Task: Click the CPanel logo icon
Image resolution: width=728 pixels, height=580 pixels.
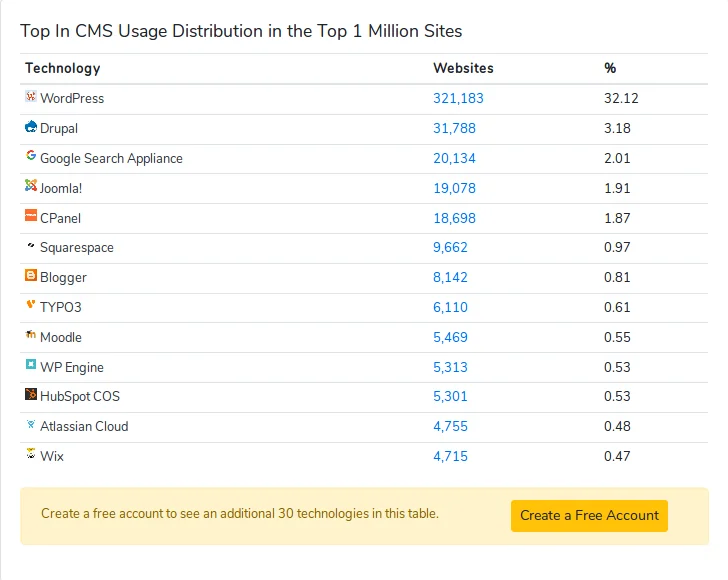Action: pyautogui.click(x=31, y=216)
